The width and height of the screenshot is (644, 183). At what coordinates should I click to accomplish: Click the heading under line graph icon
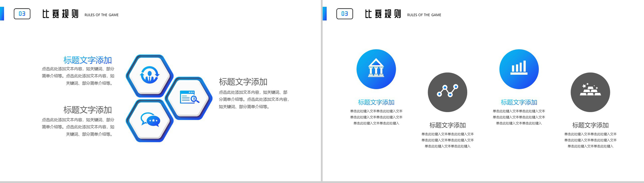coord(447,125)
